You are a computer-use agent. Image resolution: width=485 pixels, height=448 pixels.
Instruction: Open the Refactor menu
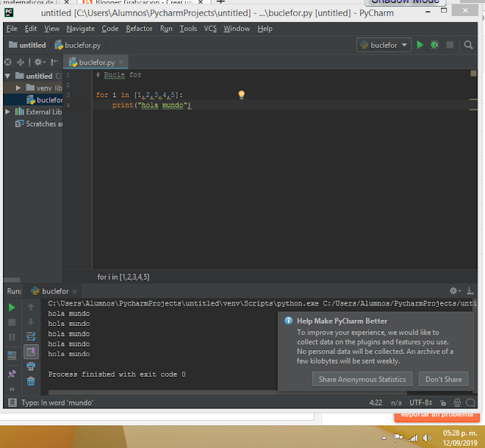[139, 29]
